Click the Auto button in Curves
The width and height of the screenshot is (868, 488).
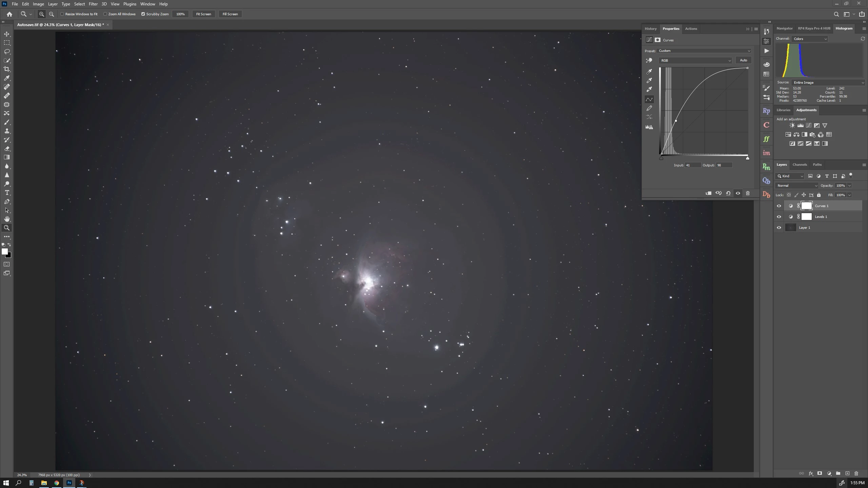pyautogui.click(x=743, y=60)
